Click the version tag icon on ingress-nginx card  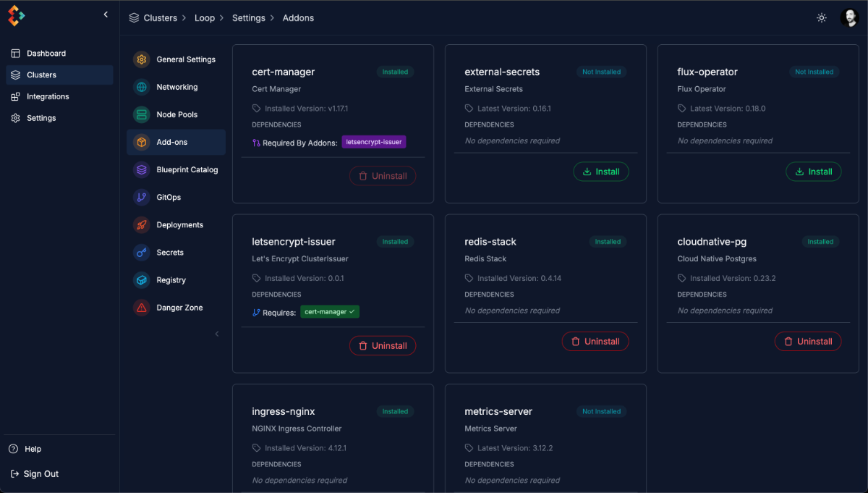pos(256,448)
